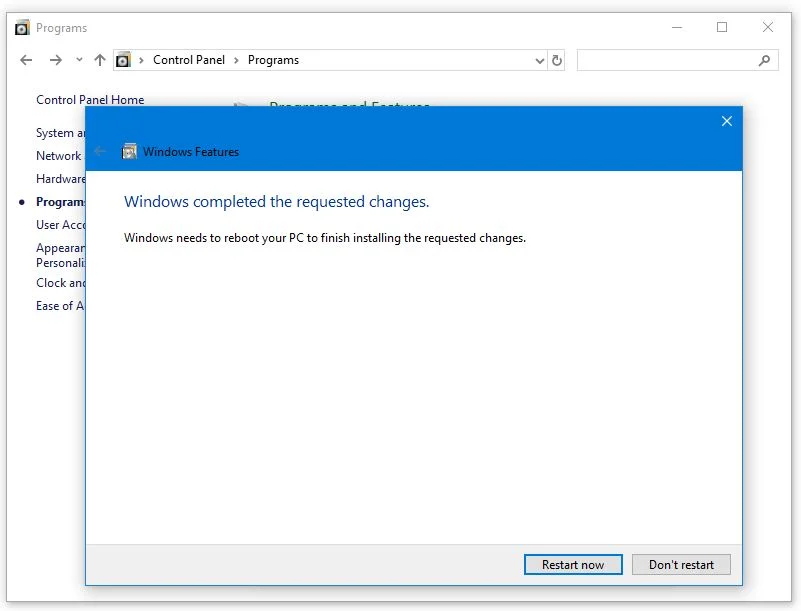Focus the Control Panel search box
801x611 pixels.
677,60
